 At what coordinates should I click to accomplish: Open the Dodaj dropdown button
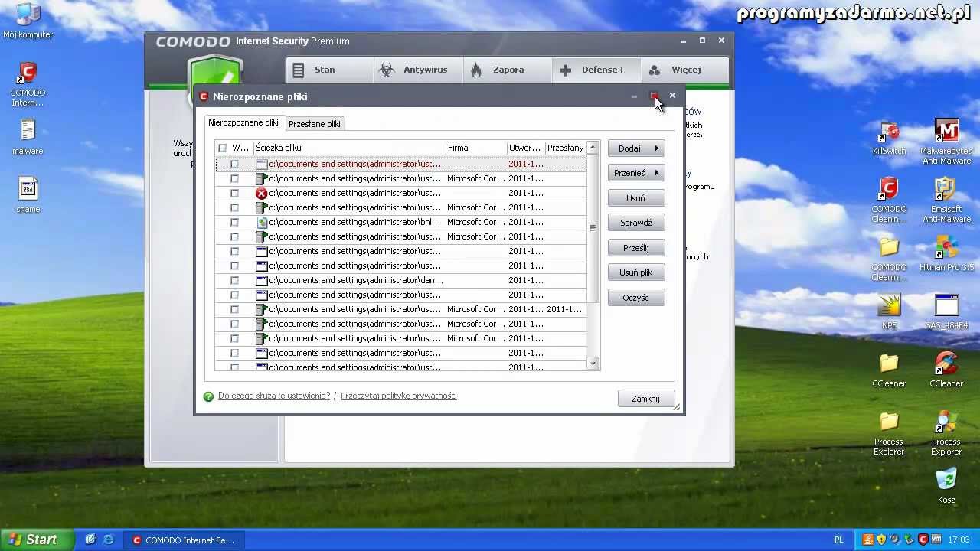point(636,148)
